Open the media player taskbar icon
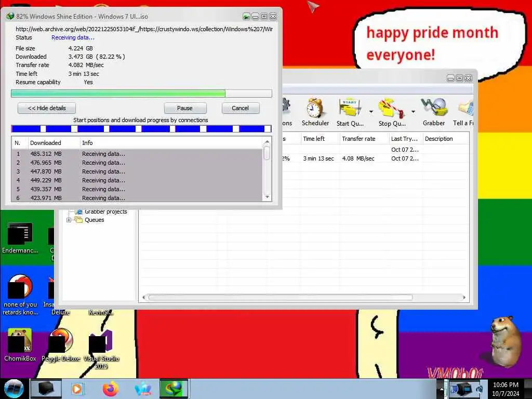 point(77,389)
